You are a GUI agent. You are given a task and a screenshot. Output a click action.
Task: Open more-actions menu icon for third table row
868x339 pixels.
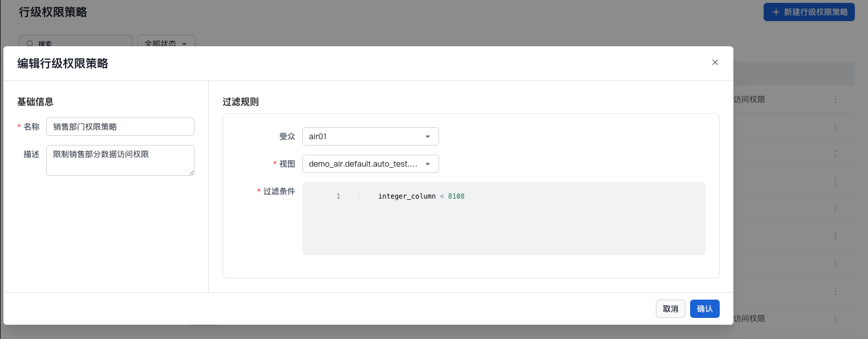tap(835, 154)
